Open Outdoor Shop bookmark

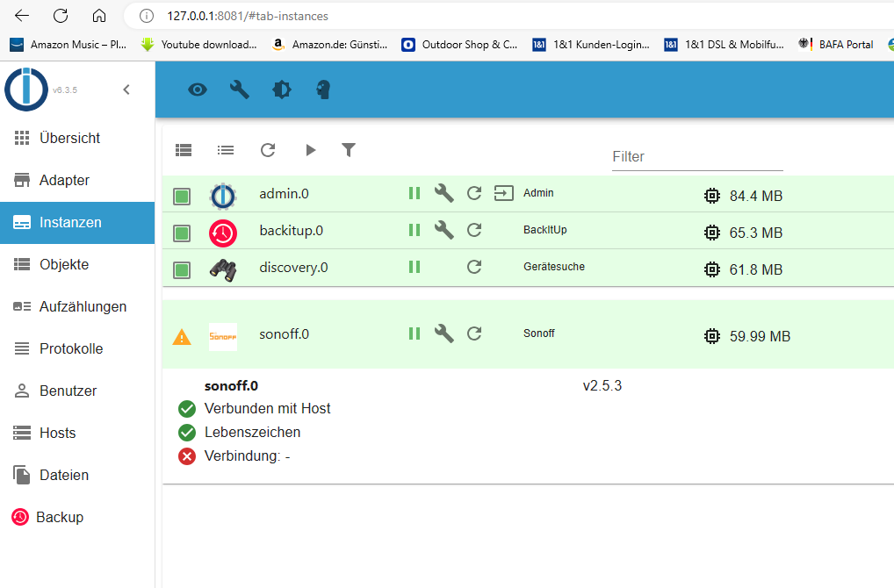pyautogui.click(x=459, y=45)
